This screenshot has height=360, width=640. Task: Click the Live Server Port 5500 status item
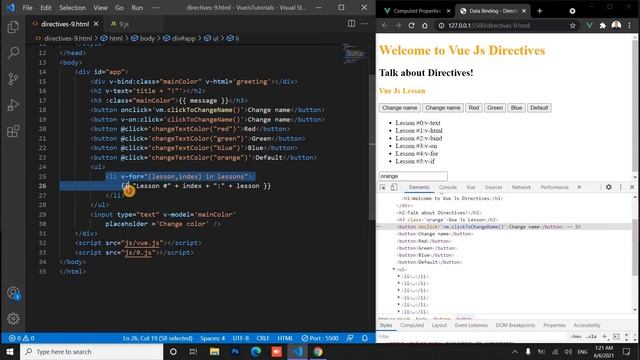(x=320, y=338)
